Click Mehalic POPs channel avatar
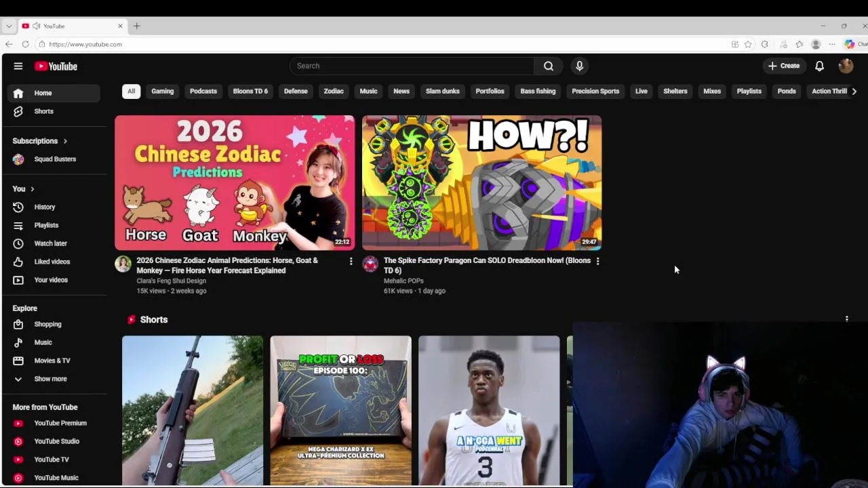This screenshot has width=868, height=488. (x=370, y=264)
